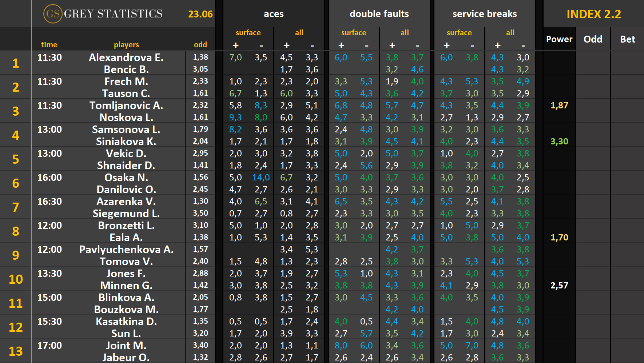Select player Azarenka V.
Screen dimensions: 644x363
pos(126,202)
